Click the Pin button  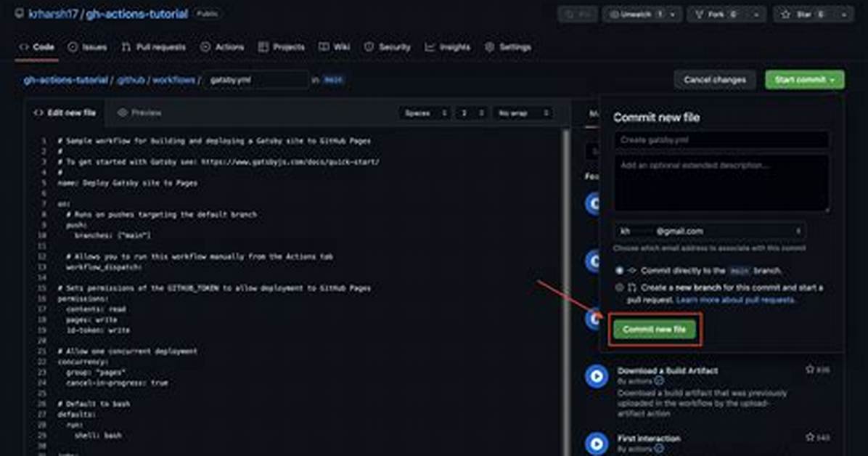point(578,15)
